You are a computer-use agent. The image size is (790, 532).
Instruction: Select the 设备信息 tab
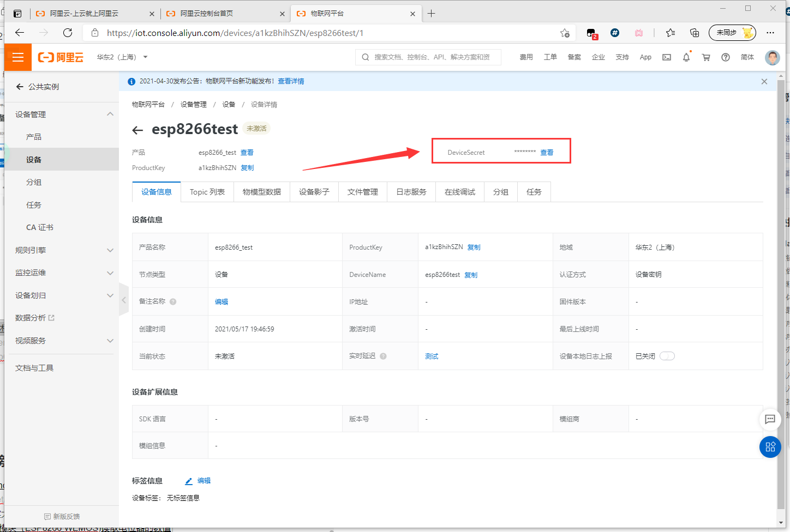pyautogui.click(x=157, y=192)
